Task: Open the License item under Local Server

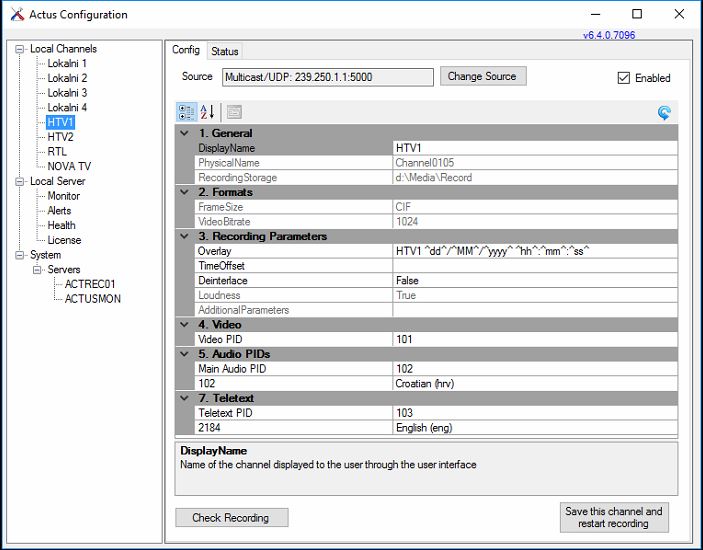Action: (64, 240)
